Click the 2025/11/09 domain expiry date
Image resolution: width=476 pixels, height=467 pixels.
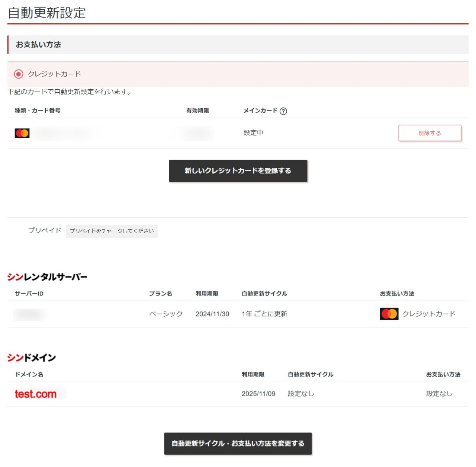click(x=258, y=394)
